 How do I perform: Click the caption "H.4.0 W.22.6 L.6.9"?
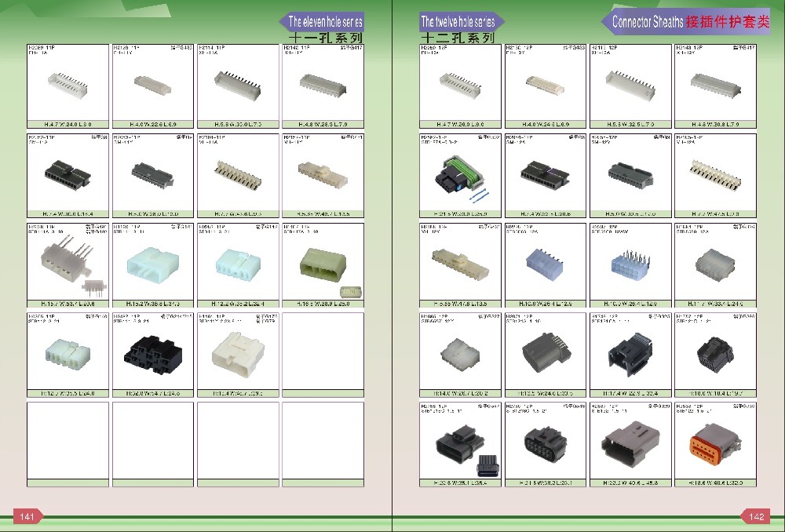coord(153,124)
